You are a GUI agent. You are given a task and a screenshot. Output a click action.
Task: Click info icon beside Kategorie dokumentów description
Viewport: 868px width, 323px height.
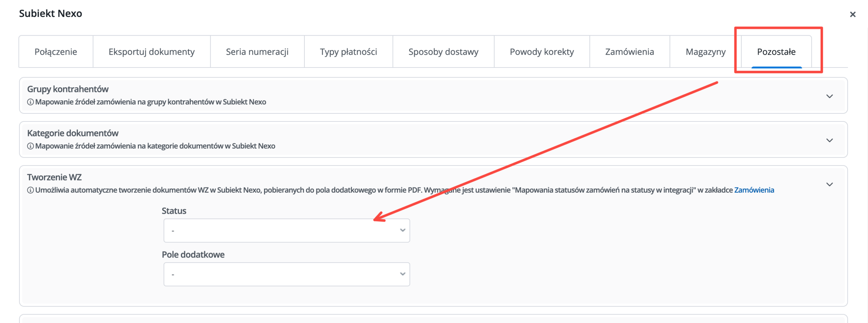[31, 146]
